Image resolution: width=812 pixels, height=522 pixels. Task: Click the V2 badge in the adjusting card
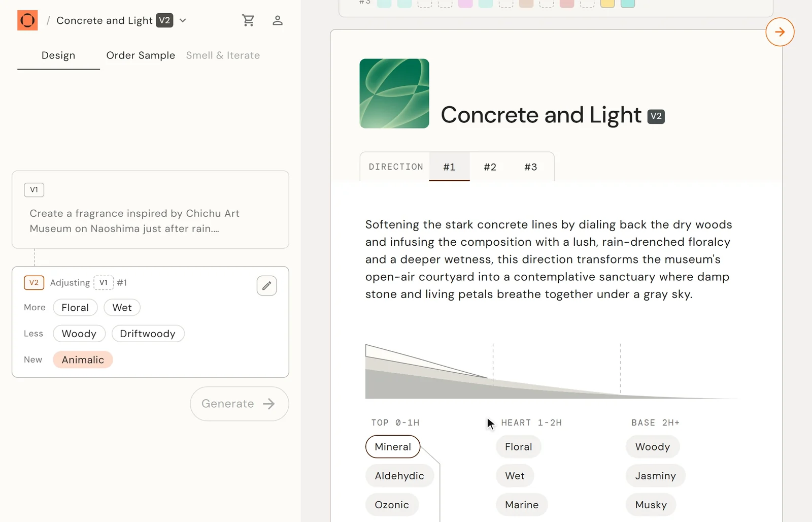(34, 283)
